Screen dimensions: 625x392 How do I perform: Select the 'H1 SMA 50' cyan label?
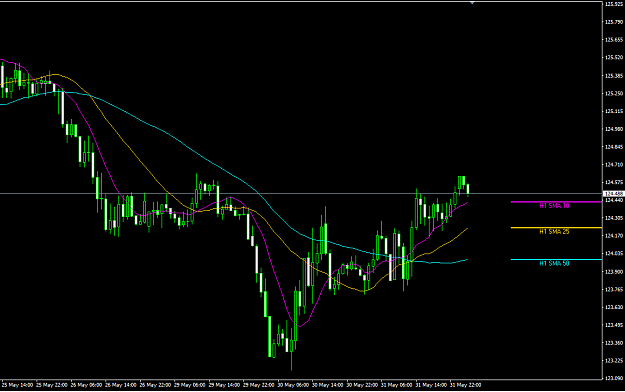pos(554,264)
